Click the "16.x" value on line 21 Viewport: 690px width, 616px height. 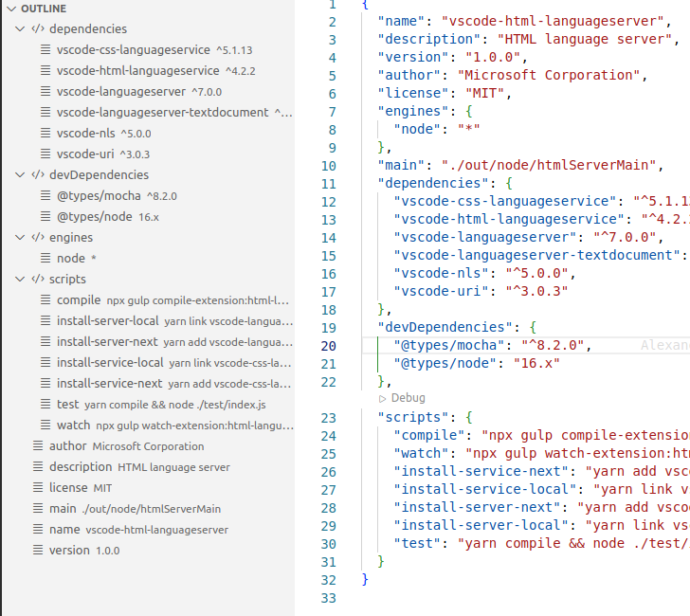[536, 364]
